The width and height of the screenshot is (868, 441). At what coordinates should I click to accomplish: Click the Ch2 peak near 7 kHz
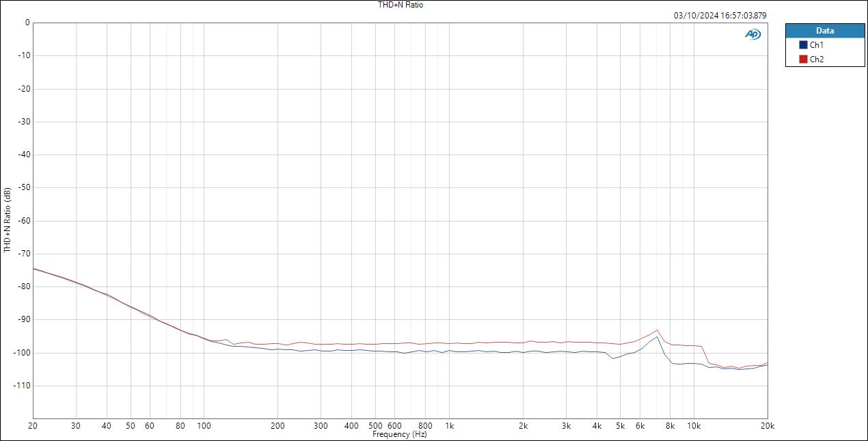[x=655, y=330]
